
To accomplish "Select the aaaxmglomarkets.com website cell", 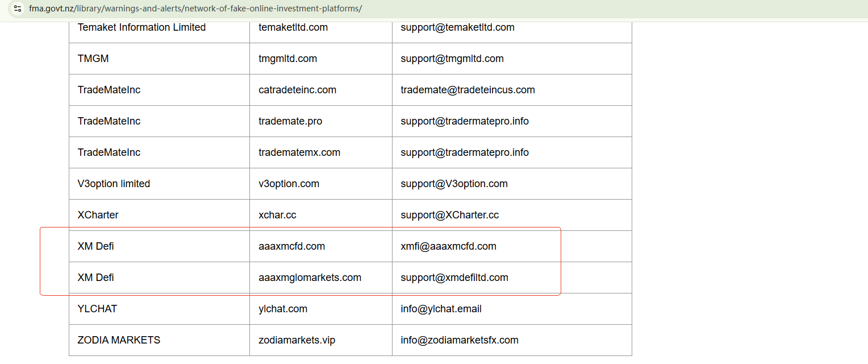I will [x=321, y=278].
